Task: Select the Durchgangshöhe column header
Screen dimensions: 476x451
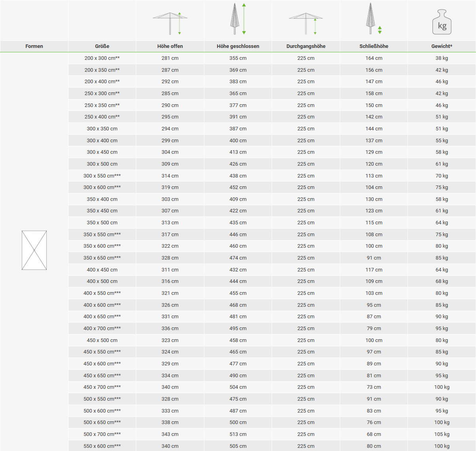Action: pos(306,46)
